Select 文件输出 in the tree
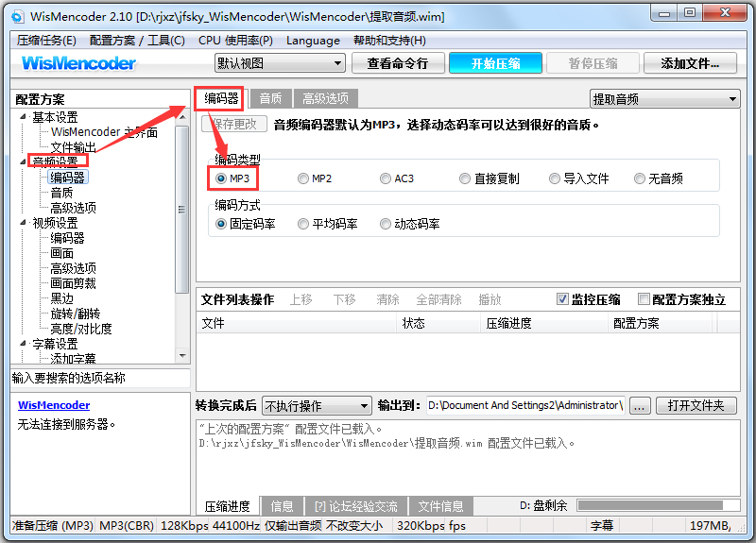 [x=74, y=147]
